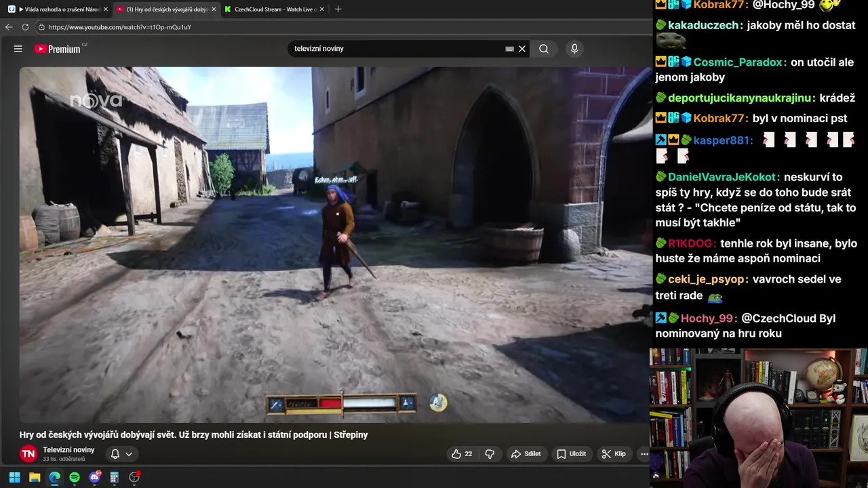The image size is (868, 488).
Task: Switch to CzechCloud Stream tab
Action: (x=275, y=9)
